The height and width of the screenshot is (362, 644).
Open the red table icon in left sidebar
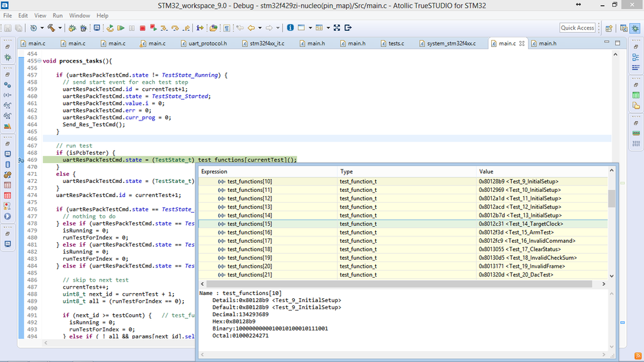7,195
